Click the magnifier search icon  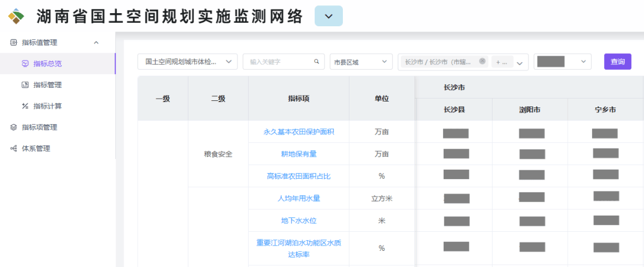[x=317, y=62]
